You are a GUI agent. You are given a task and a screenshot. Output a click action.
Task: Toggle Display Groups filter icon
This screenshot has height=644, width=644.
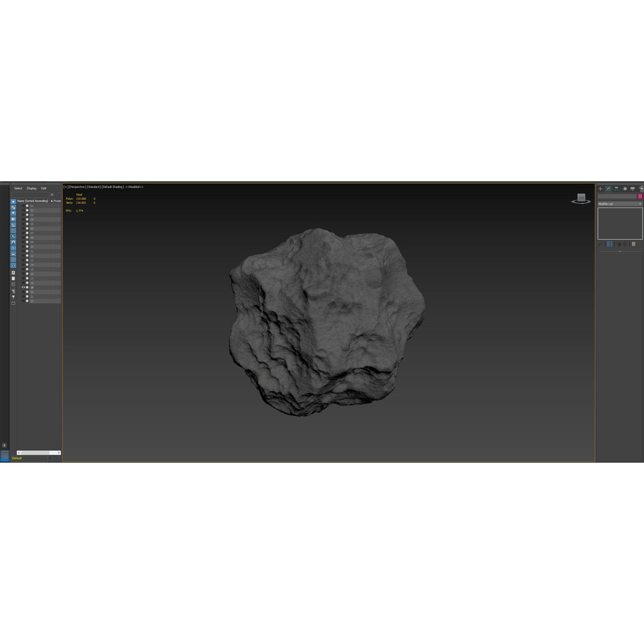13,237
